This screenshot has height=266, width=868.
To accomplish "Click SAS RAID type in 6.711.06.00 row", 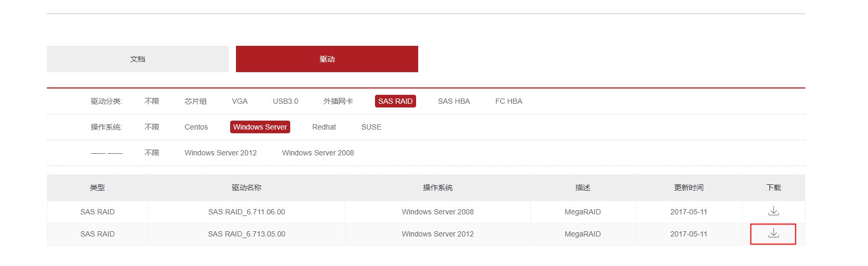I will click(x=97, y=212).
